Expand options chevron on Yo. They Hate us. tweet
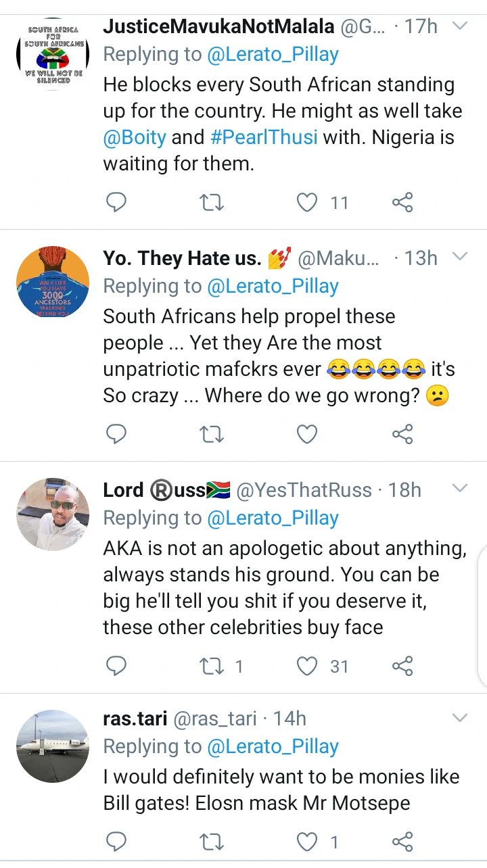 tap(460, 258)
